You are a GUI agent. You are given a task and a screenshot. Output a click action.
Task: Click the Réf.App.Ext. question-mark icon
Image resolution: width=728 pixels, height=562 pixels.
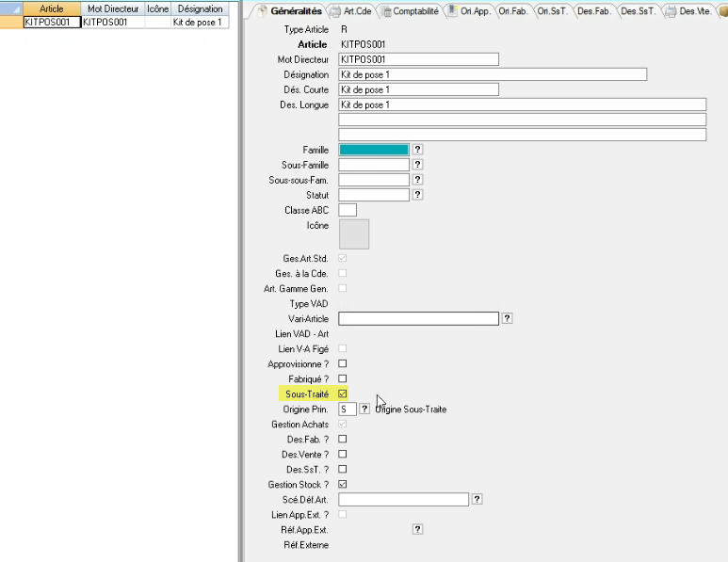click(x=418, y=530)
